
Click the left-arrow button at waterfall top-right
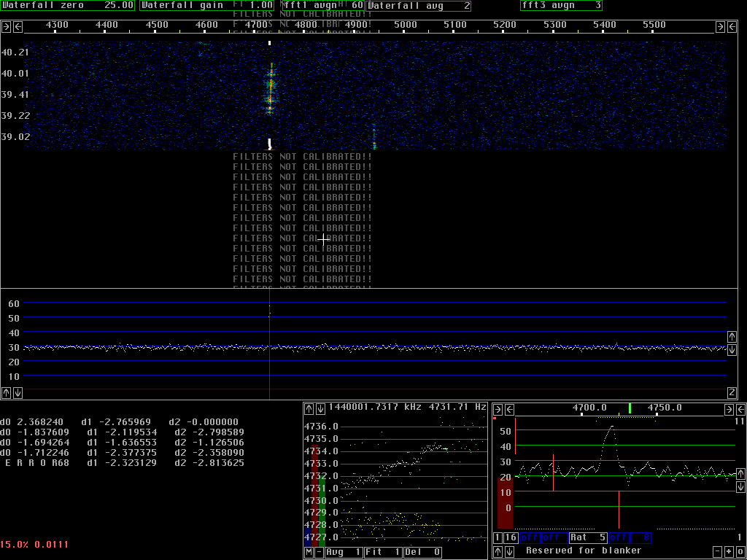[732, 27]
